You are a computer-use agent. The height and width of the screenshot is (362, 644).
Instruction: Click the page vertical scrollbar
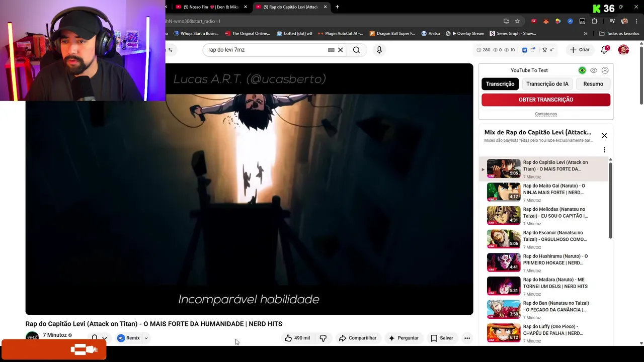click(641, 75)
